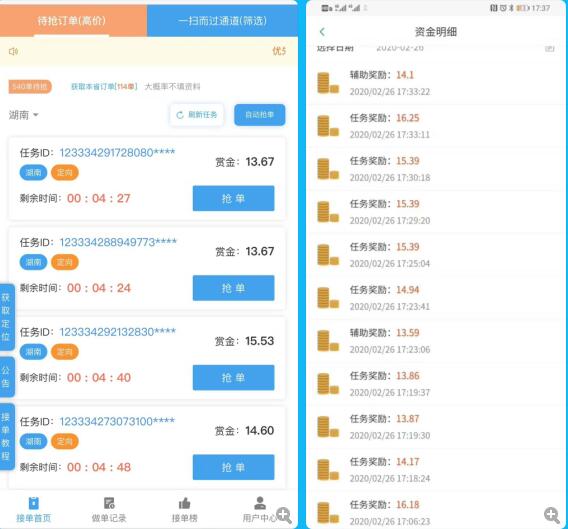Screen dimensions: 568x529
Task: Expand the 湖南 province dropdown
Action: pyautogui.click(x=24, y=115)
